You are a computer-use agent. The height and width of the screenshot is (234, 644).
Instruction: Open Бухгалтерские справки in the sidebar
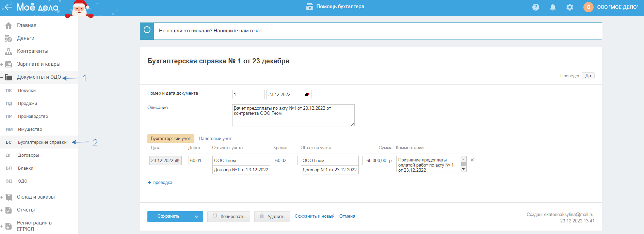tap(42, 142)
